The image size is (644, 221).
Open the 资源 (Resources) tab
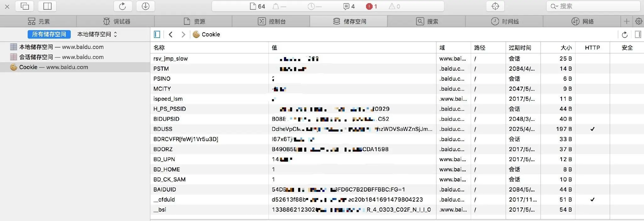tap(193, 21)
